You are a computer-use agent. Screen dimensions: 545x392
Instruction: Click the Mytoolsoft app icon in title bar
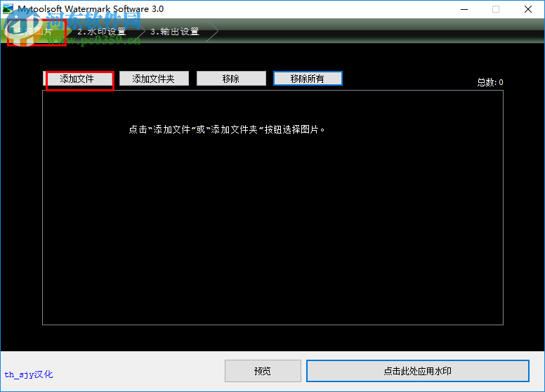[x=8, y=9]
